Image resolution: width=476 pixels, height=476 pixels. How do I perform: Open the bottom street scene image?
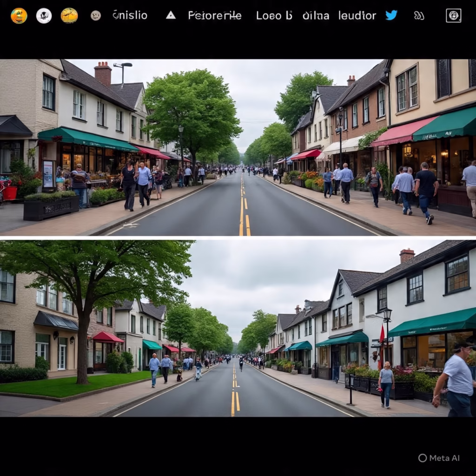pos(238,329)
